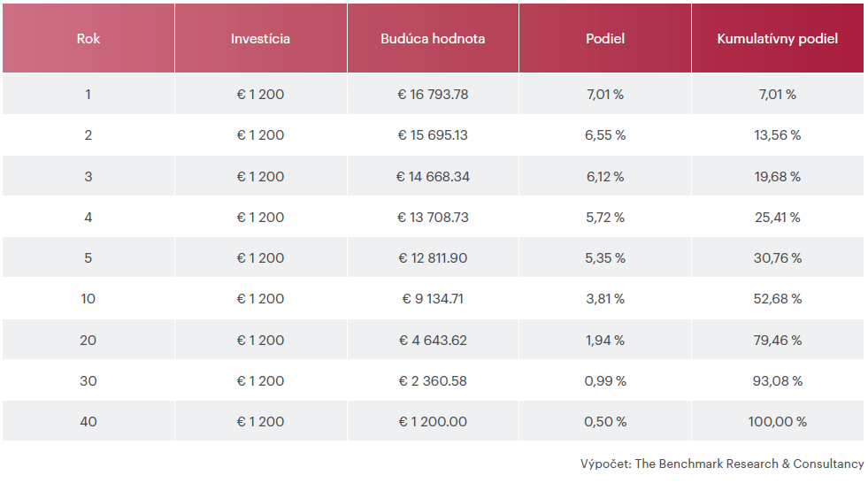Select the 93,08 % cell

(x=777, y=381)
